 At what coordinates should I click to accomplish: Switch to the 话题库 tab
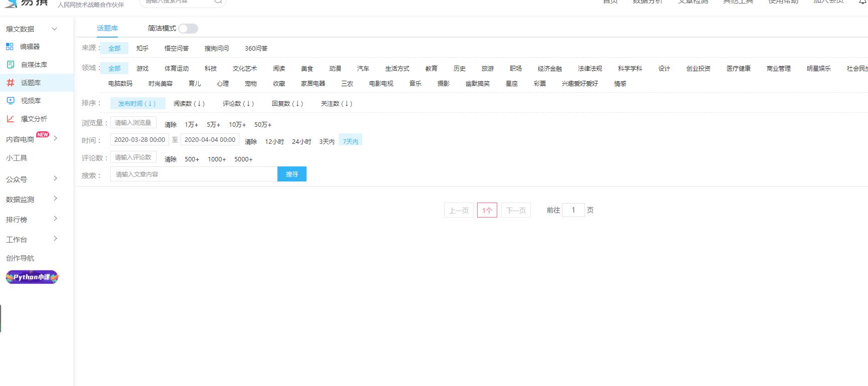[107, 28]
